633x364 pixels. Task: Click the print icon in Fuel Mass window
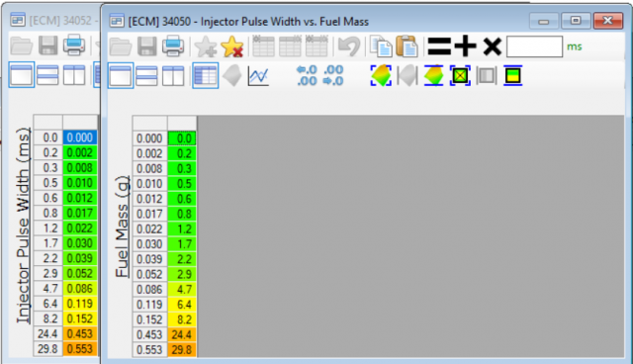[x=173, y=45]
